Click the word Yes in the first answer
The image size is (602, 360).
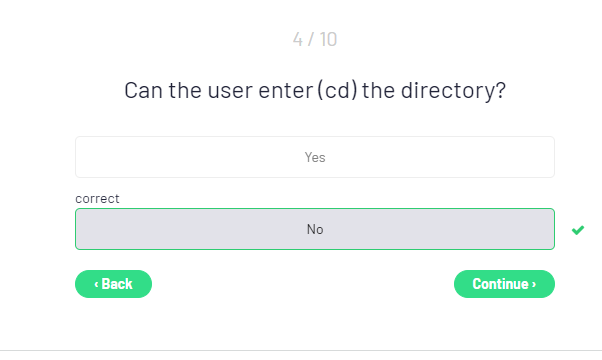click(315, 157)
